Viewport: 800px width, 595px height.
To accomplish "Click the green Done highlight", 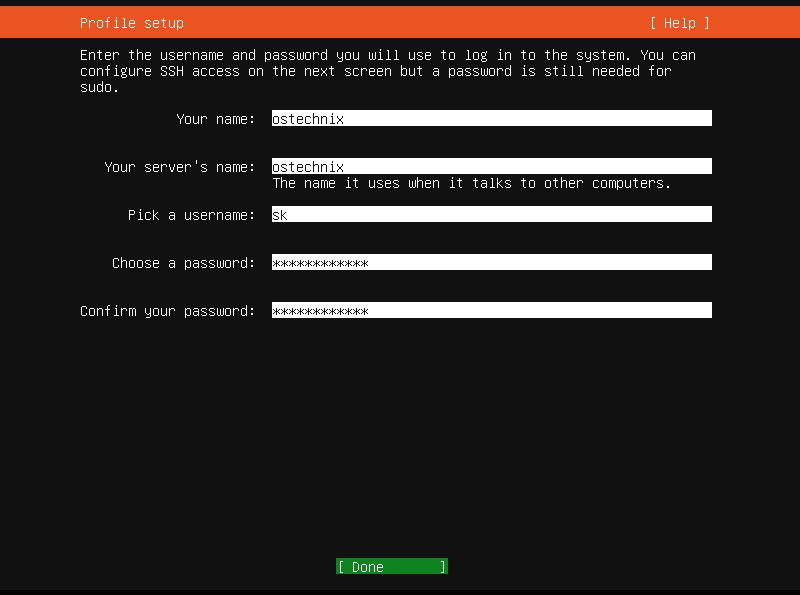I will [x=391, y=566].
